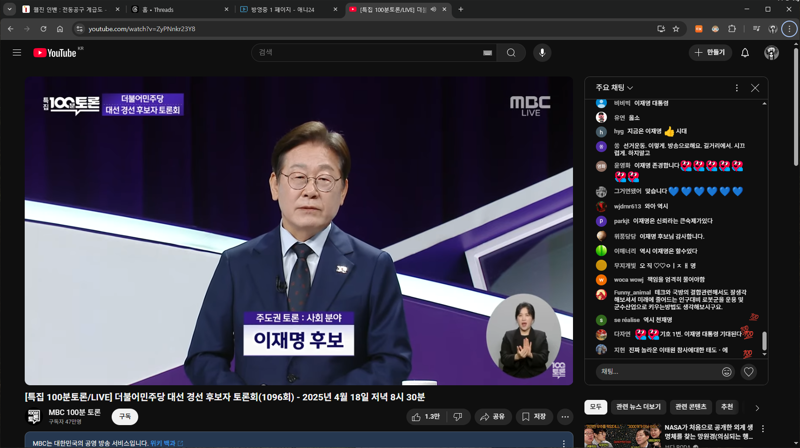Open the MBC 100분 토론 channel avatar

tap(34, 416)
